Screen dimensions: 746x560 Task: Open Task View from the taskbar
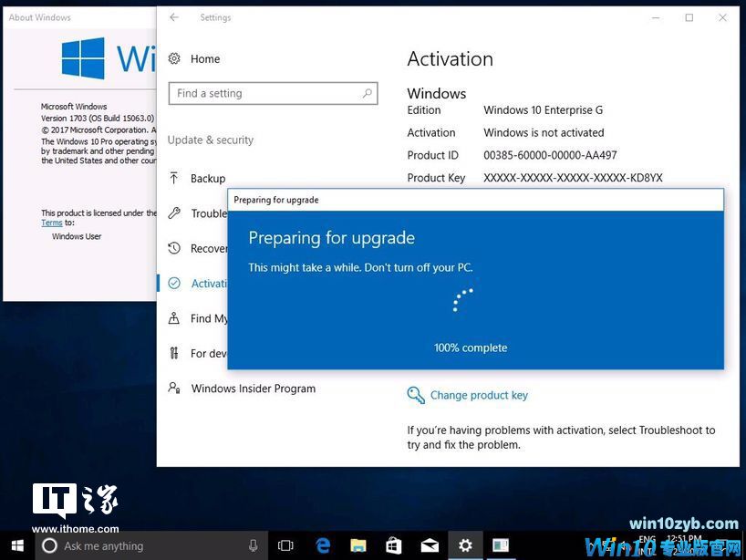coord(285,545)
